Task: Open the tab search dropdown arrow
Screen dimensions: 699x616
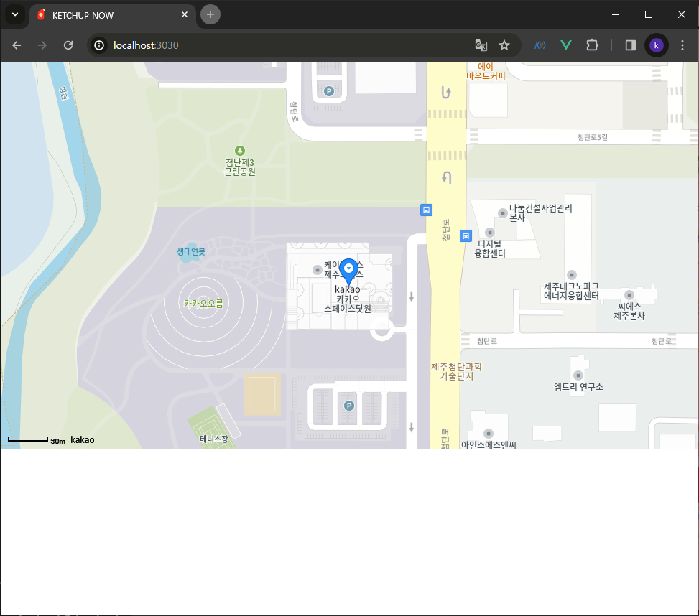Action: [x=14, y=14]
